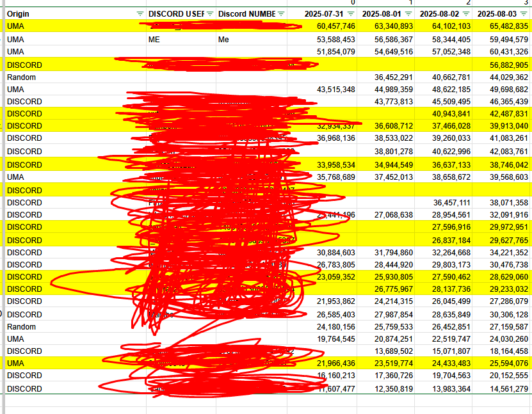Click the cell showing 36,457,111
Image resolution: width=532 pixels, height=414 pixels.
click(443, 203)
